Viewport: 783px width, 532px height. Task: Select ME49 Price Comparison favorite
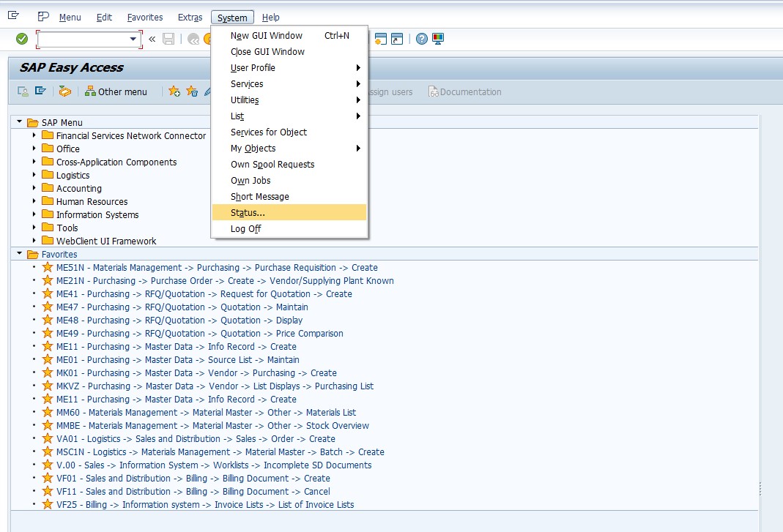tap(200, 334)
